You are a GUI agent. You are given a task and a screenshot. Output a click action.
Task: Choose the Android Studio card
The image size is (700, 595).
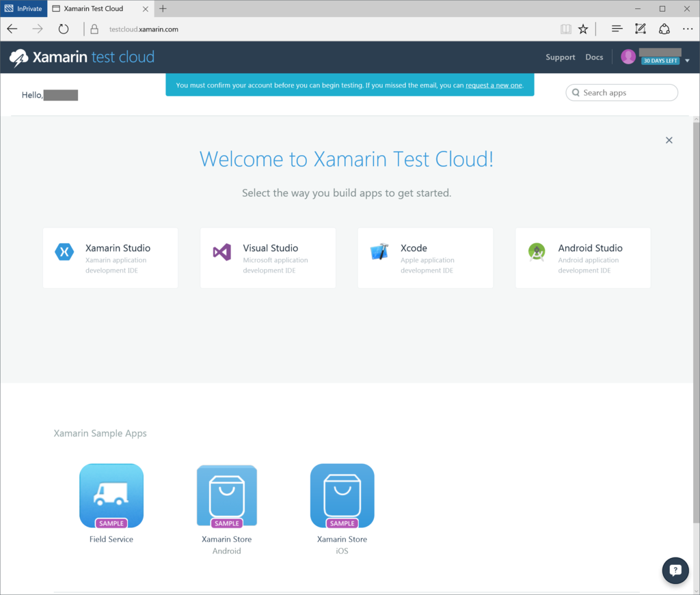pos(583,258)
